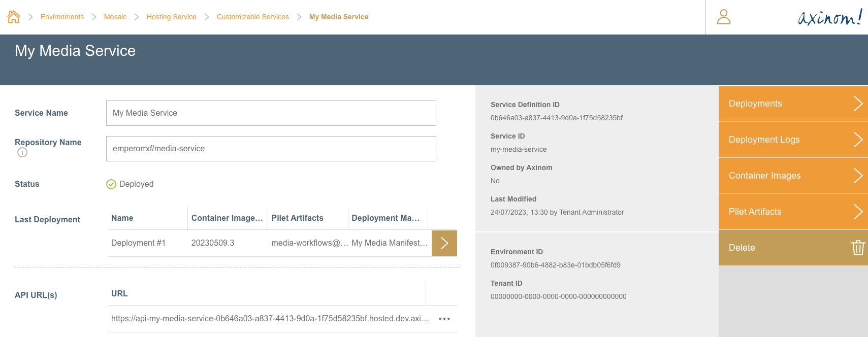This screenshot has width=868, height=337.
Task: Navigate to Mosaic breadcrumb
Action: (115, 17)
